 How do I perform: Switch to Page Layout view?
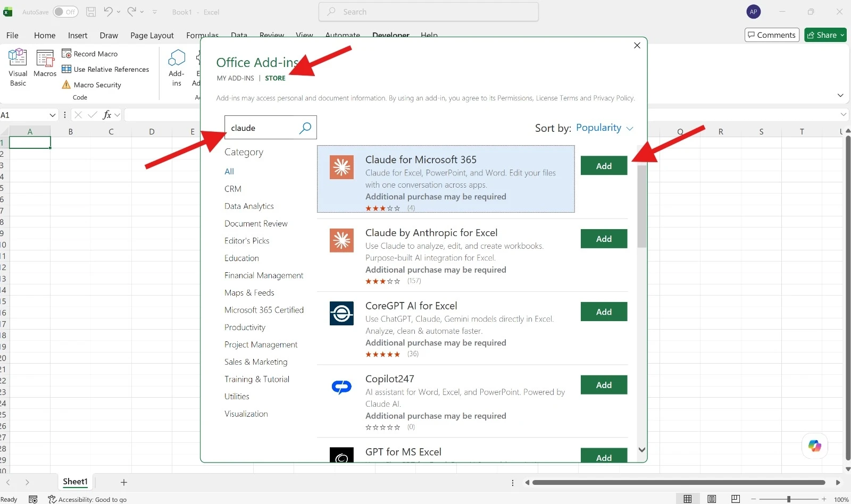tap(712, 499)
